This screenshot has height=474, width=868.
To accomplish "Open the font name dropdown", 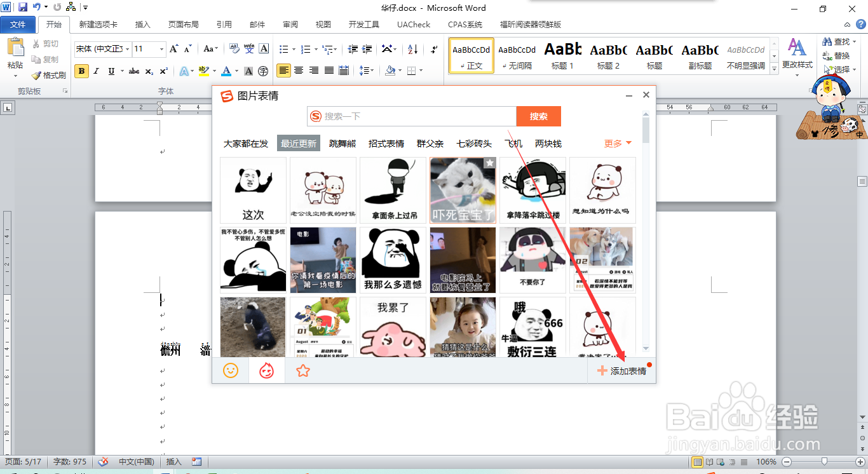I will 128,49.
